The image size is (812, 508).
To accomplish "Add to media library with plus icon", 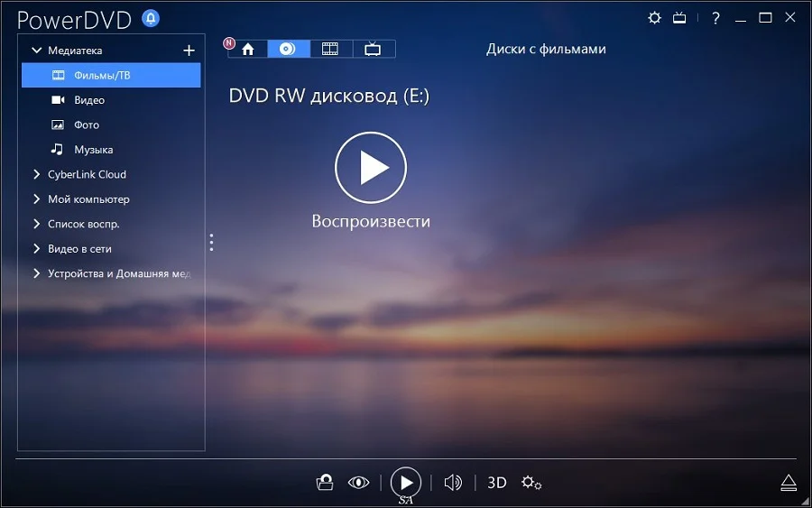I will (x=189, y=51).
